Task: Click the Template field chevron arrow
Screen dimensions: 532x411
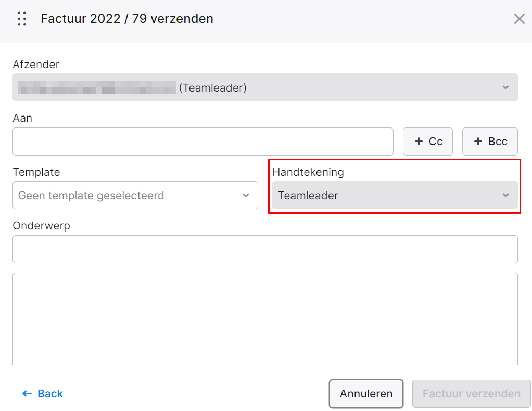Action: 246,195
